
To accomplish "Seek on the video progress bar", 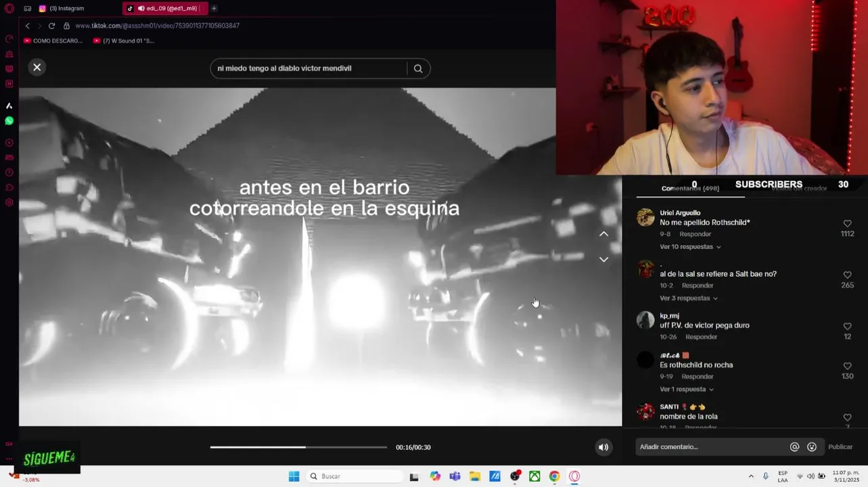I will [298, 447].
